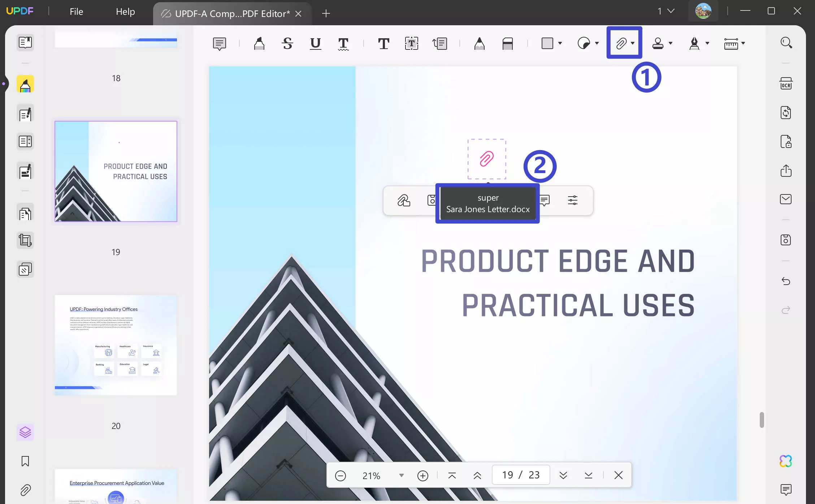Image resolution: width=815 pixels, height=504 pixels.
Task: Click the search magnifier button
Action: coord(786,43)
